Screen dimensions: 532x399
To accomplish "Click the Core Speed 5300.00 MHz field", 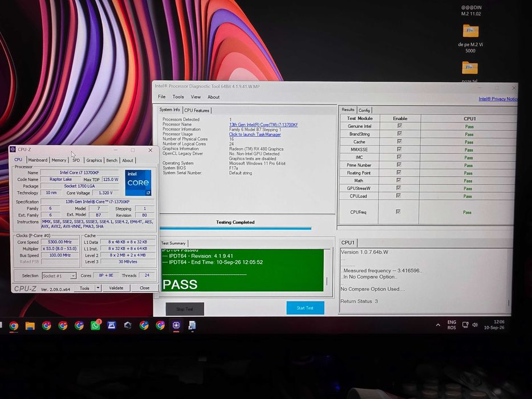I will click(60, 242).
